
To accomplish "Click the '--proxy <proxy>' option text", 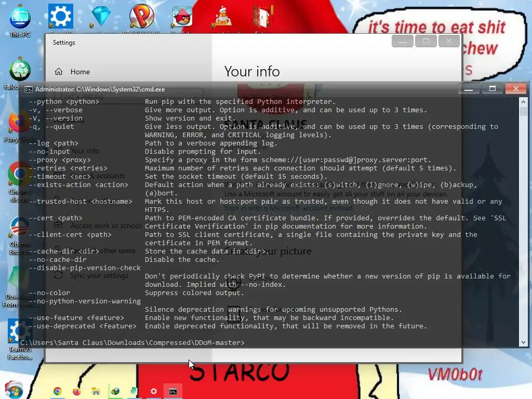I will [x=60, y=160].
